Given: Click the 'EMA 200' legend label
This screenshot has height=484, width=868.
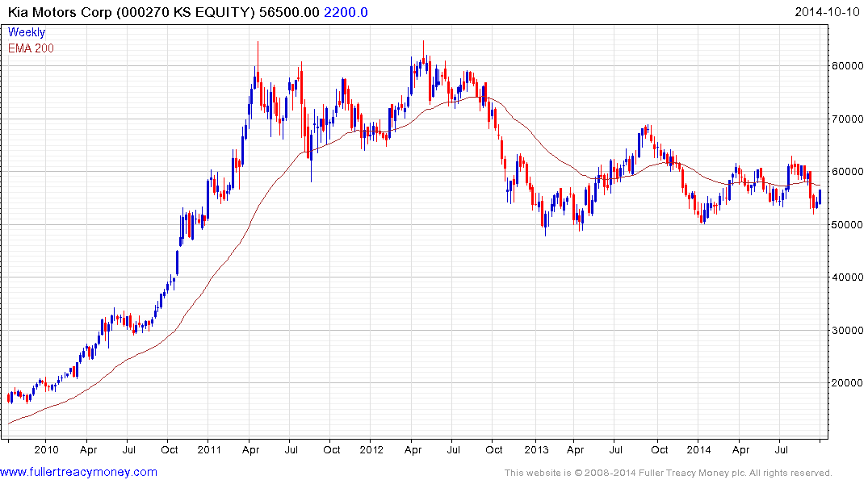Looking at the screenshot, I should [x=31, y=48].
